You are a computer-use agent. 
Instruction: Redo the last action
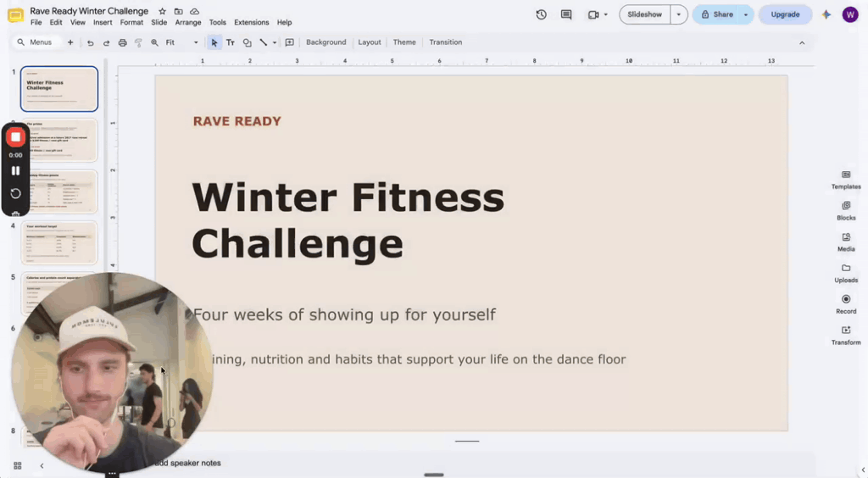[106, 42]
